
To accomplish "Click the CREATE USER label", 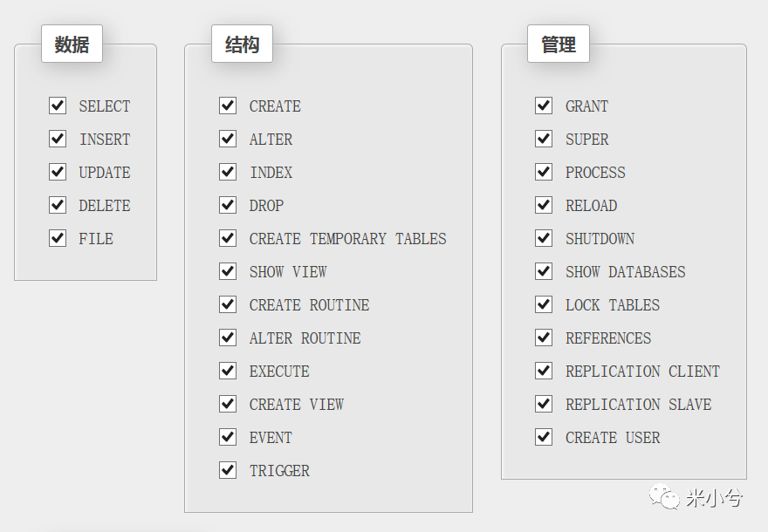I will [x=613, y=438].
